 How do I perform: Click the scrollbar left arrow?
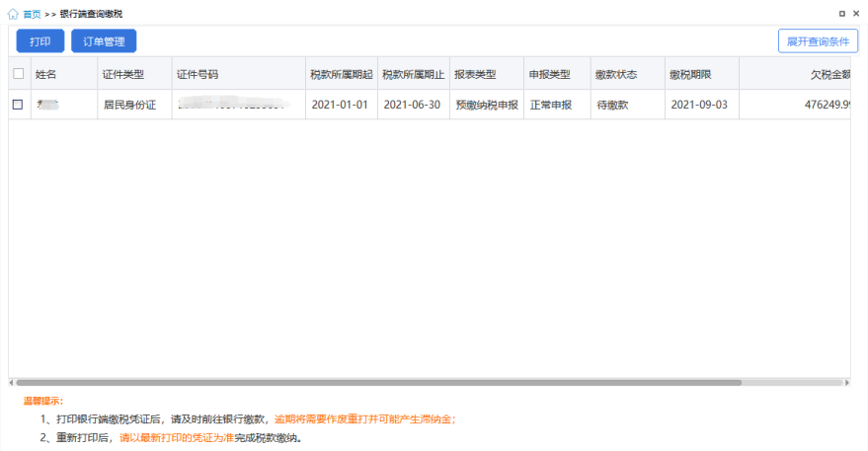11,382
